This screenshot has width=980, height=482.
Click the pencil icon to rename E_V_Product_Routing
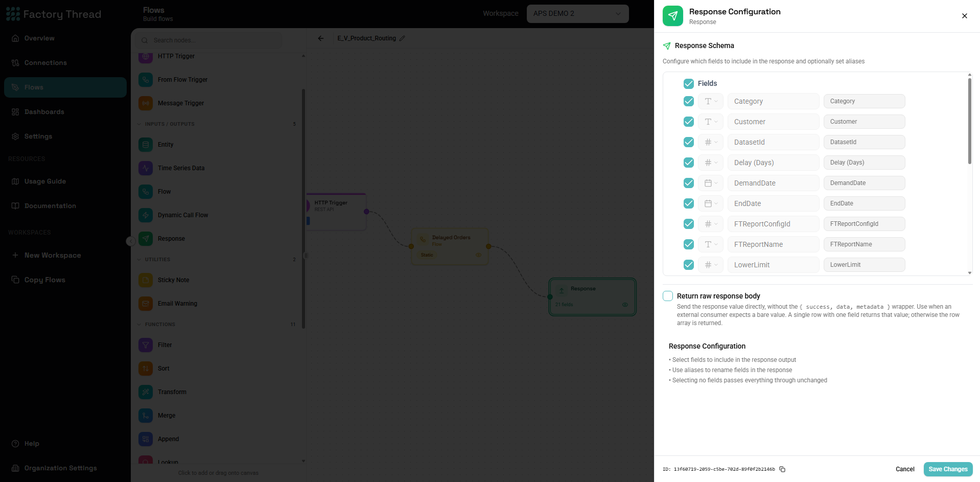click(x=402, y=38)
